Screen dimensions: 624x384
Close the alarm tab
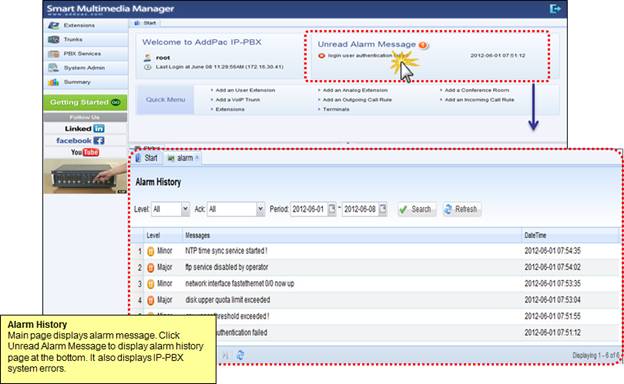(197, 158)
